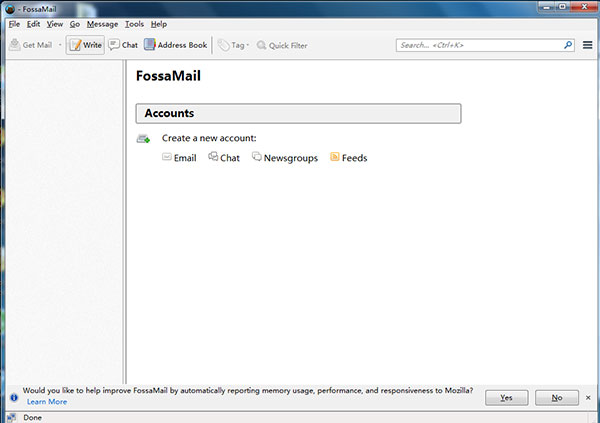Click the Create a new account label

click(209, 138)
